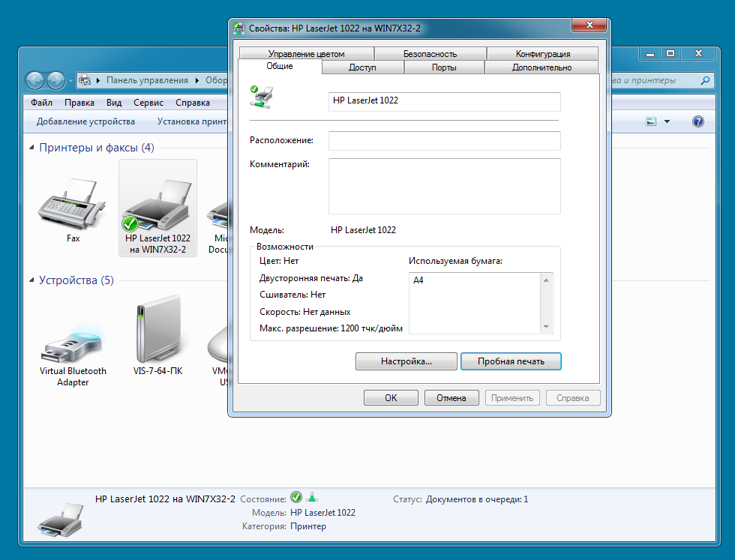Open the Сервис menu
735x560 pixels.
coord(148,103)
